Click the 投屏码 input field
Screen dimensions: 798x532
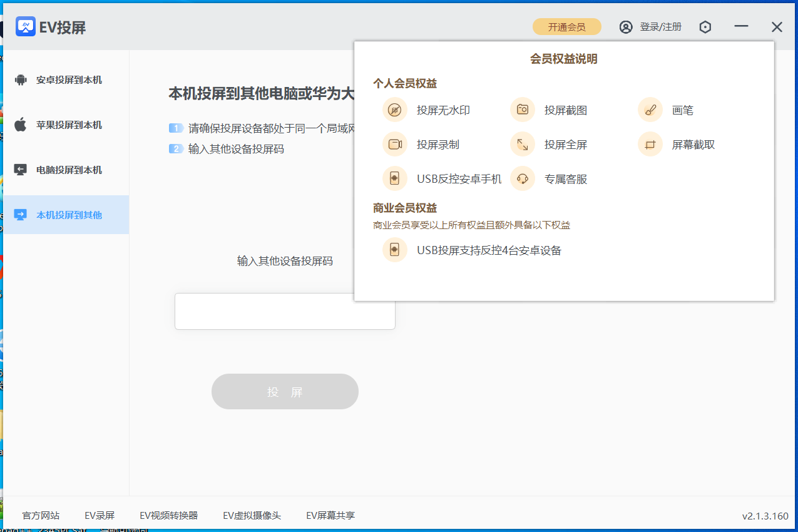285,311
